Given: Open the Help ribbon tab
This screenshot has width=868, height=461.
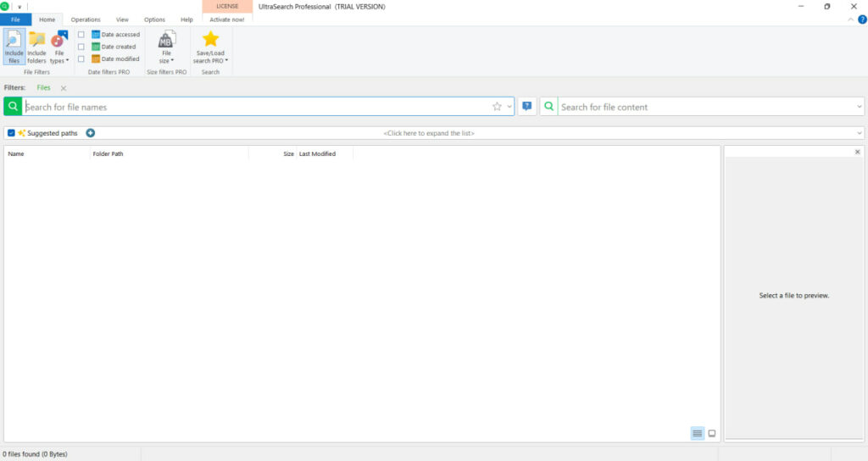Looking at the screenshot, I should (186, 19).
